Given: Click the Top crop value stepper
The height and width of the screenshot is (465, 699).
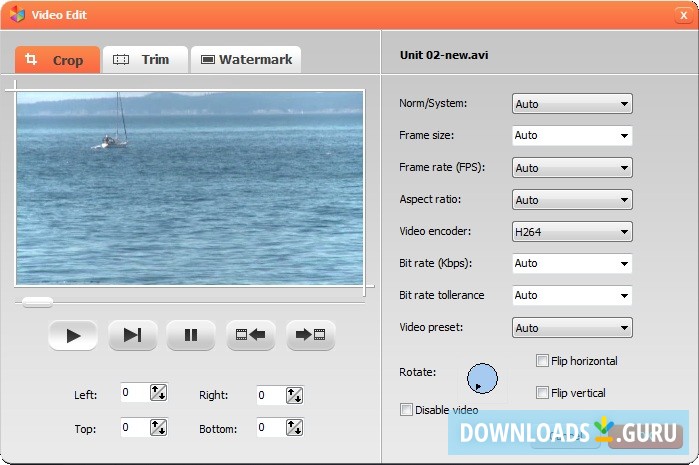Looking at the screenshot, I should point(158,427).
